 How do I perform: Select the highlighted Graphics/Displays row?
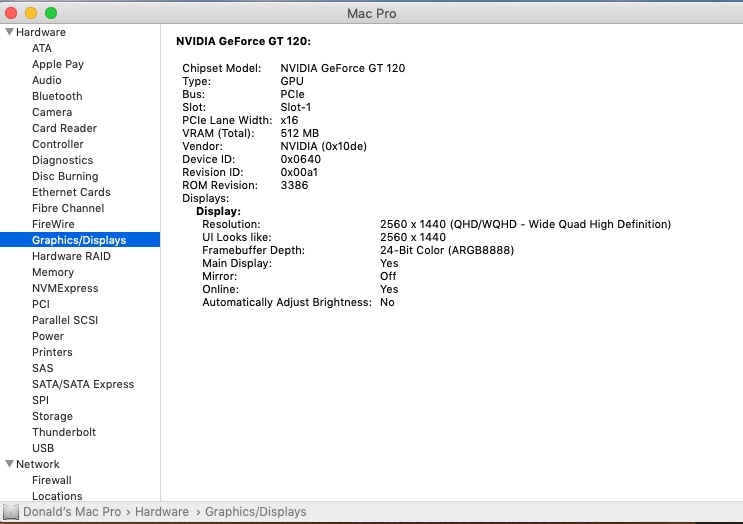pyautogui.click(x=80, y=240)
